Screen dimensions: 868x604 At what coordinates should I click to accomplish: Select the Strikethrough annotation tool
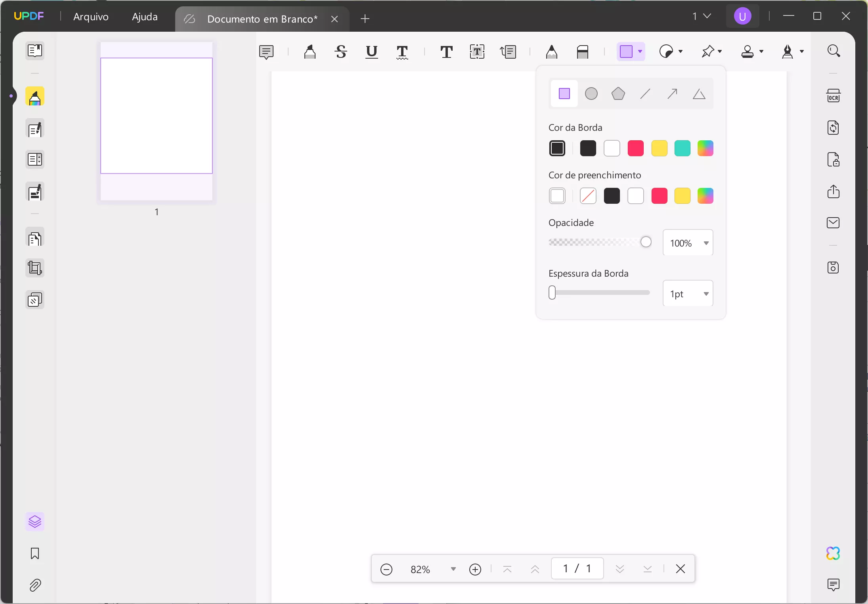coord(340,52)
